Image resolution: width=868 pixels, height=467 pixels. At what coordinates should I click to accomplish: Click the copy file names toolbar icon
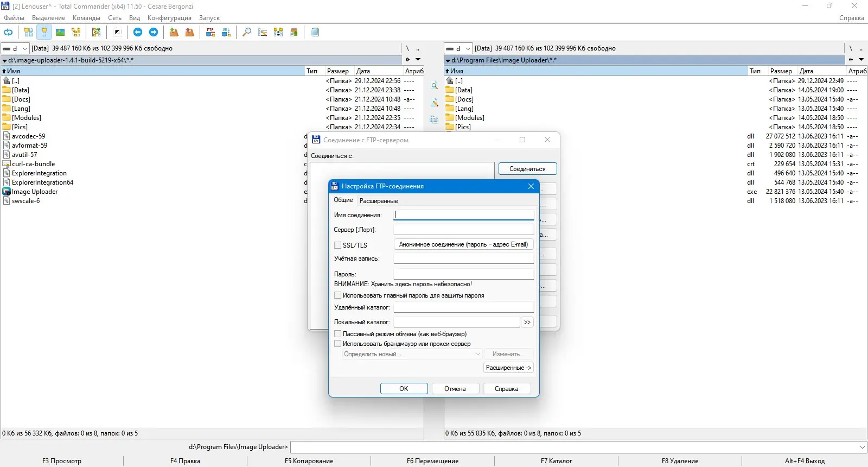pos(294,32)
